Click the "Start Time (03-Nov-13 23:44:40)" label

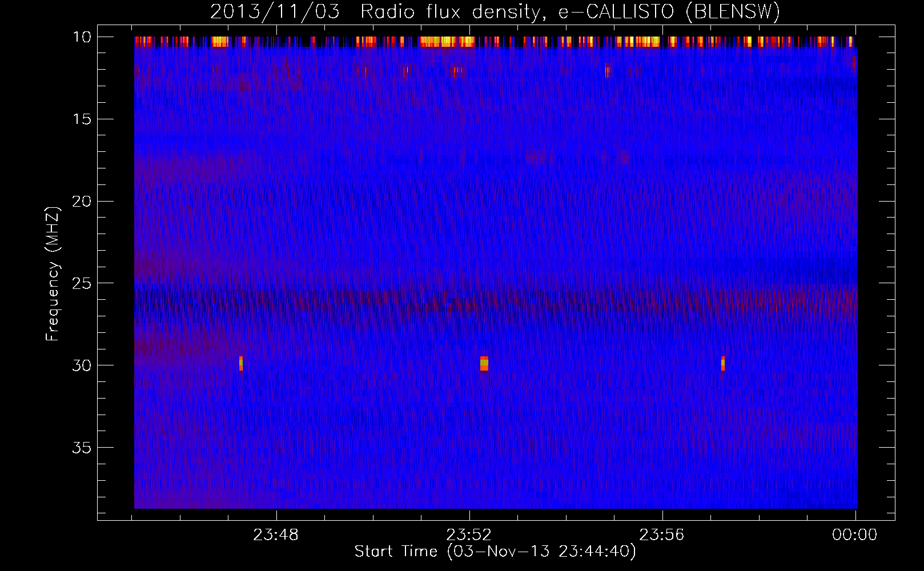(x=495, y=552)
